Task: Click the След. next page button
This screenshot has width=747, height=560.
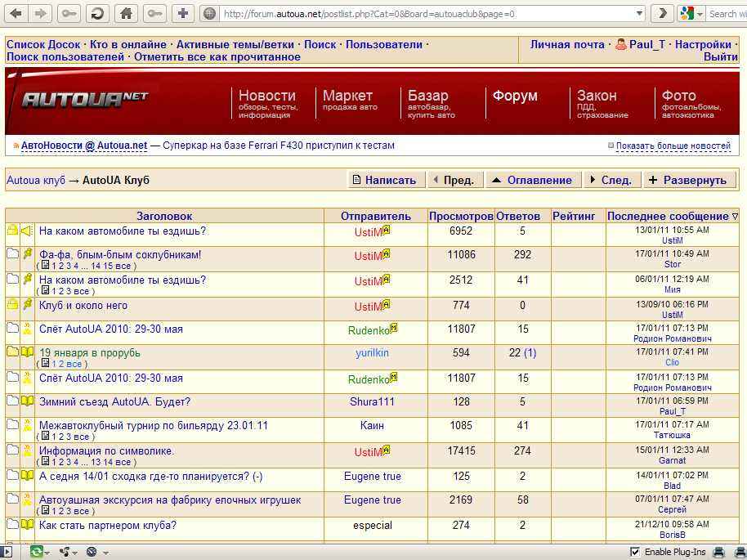Action: click(610, 180)
